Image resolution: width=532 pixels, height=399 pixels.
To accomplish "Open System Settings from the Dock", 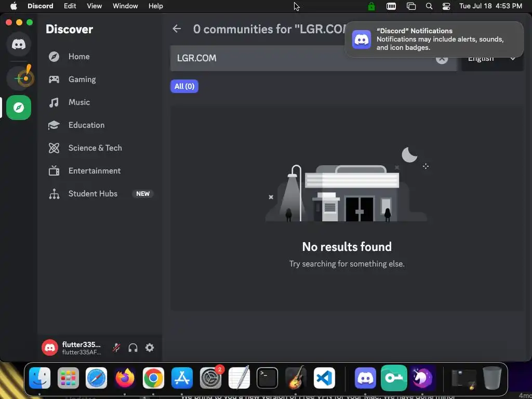I will (x=210, y=378).
